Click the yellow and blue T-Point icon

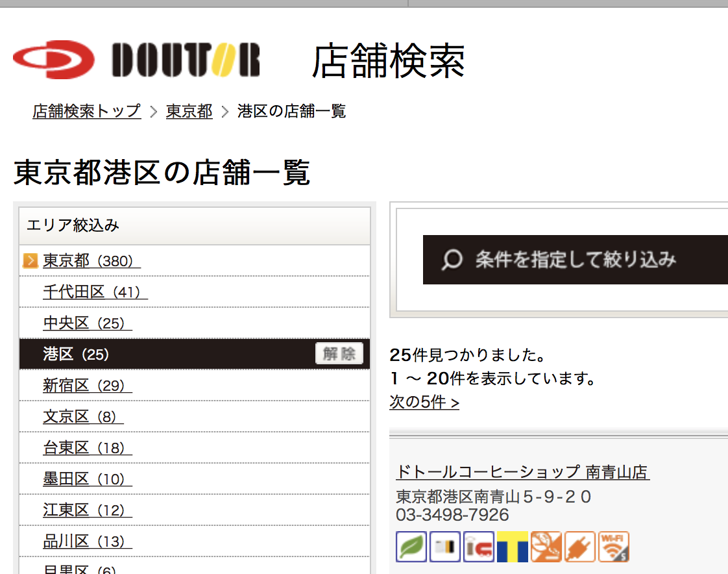coord(513,547)
